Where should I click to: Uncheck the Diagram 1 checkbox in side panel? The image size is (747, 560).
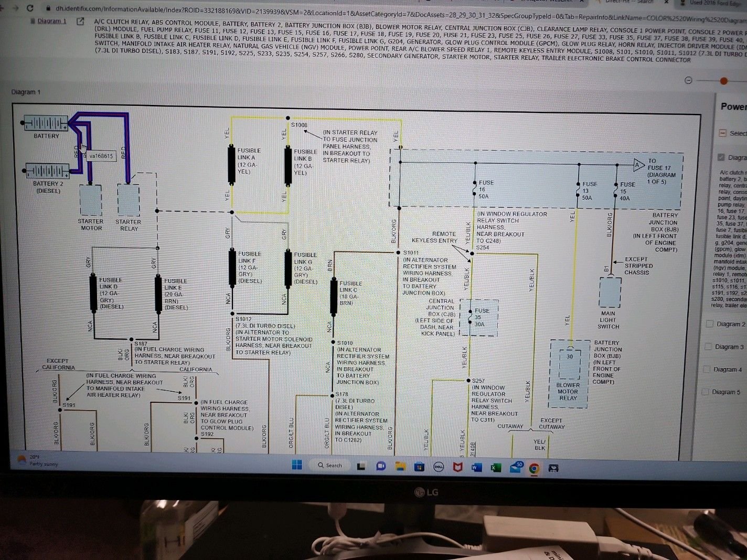(721, 157)
